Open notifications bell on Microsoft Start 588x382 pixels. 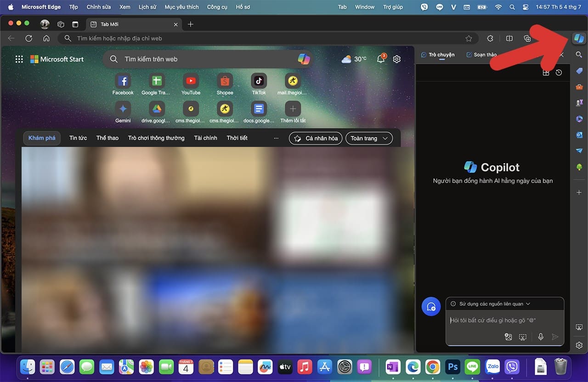coord(380,59)
